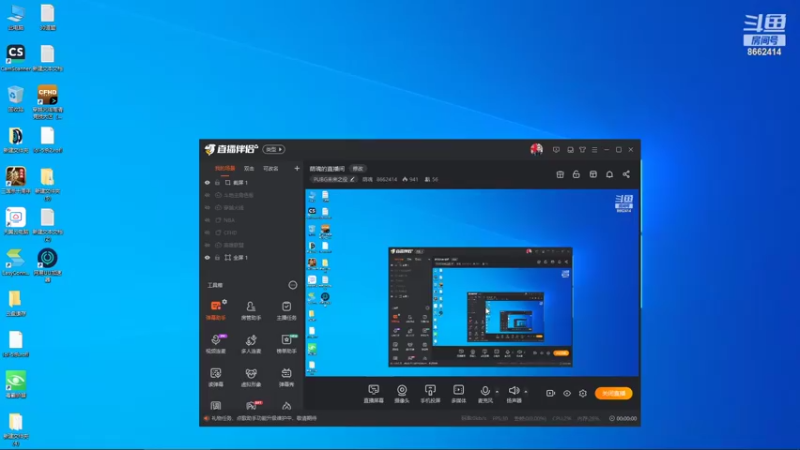Open the 读弹幕 read danmaku tool
Viewport: 800px width, 450px height.
click(216, 377)
